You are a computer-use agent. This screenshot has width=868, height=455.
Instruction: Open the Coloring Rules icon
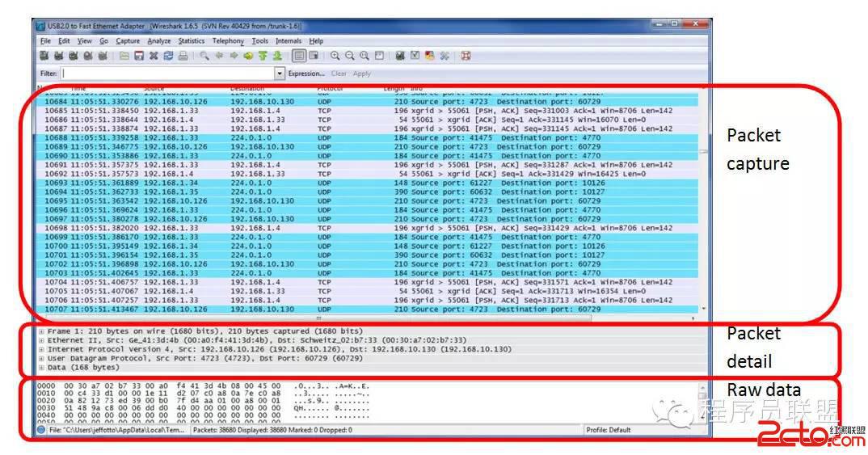coord(430,56)
